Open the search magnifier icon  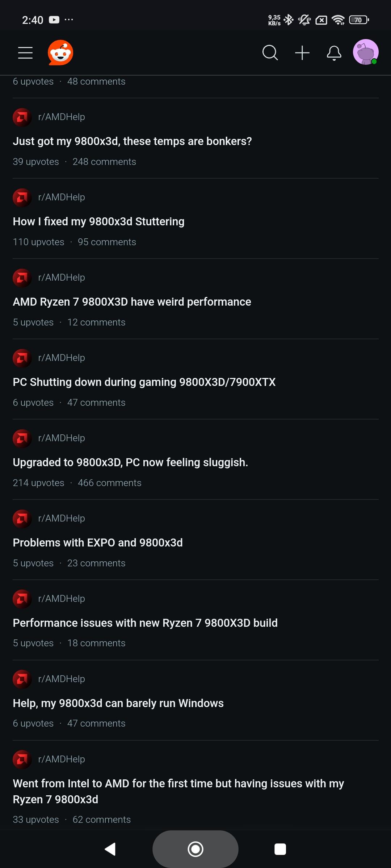(x=270, y=53)
